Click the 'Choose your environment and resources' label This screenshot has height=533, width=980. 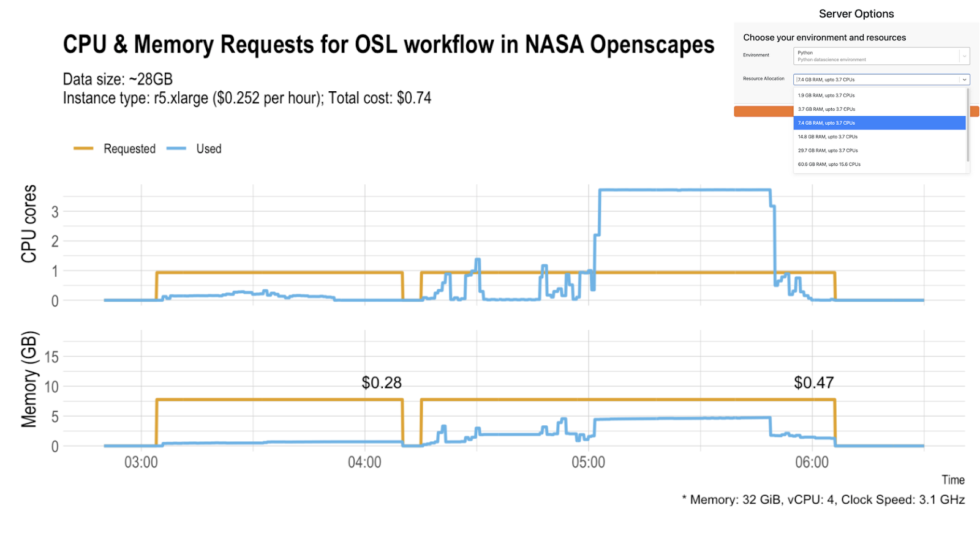pyautogui.click(x=824, y=37)
